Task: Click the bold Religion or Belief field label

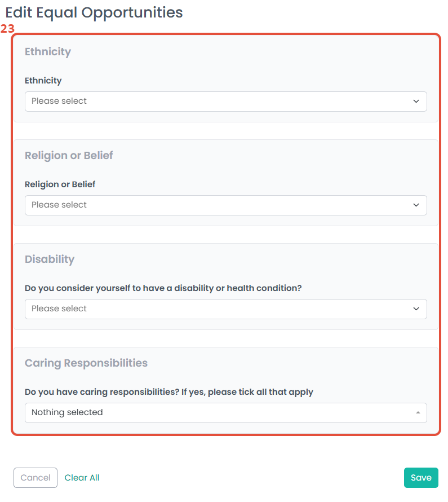Action: click(60, 184)
